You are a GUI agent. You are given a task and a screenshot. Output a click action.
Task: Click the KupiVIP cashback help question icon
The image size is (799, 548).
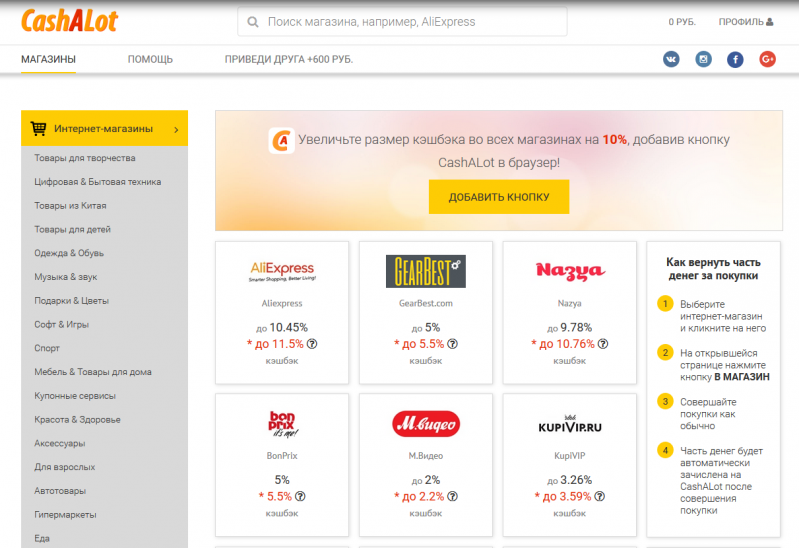[600, 496]
